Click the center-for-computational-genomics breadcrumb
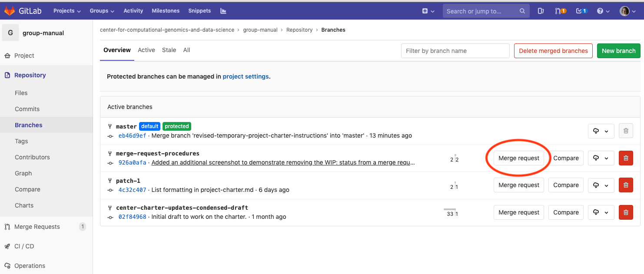Image resolution: width=644 pixels, height=274 pixels. [x=167, y=30]
